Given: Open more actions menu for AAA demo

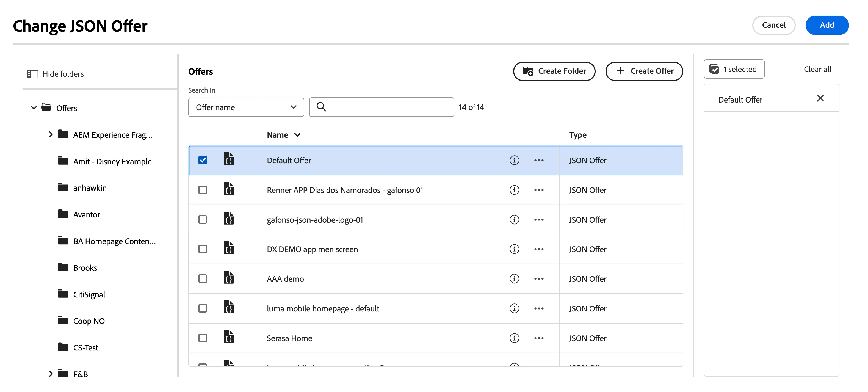Looking at the screenshot, I should (x=539, y=279).
